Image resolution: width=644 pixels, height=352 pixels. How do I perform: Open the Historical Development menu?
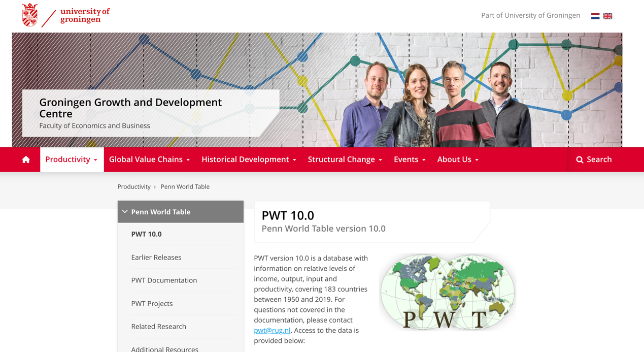249,159
